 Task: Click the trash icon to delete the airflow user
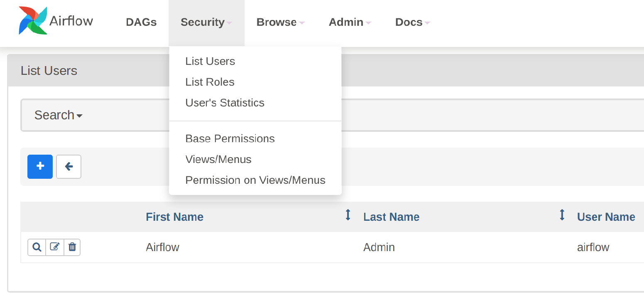click(72, 247)
